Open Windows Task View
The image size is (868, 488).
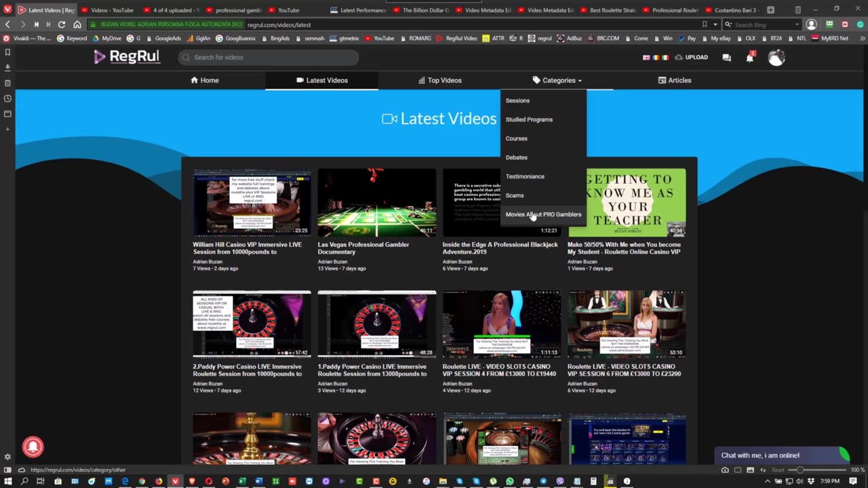(41, 481)
